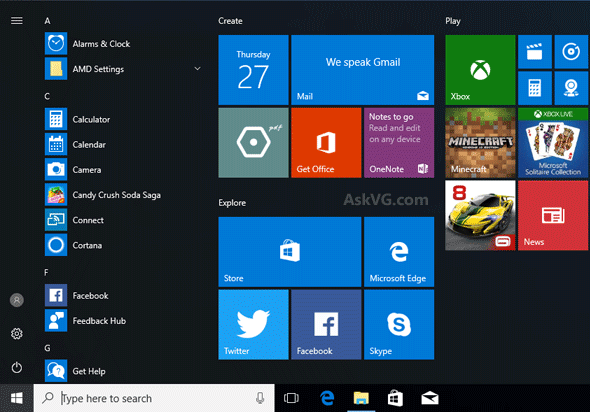Launch Feedback Hub
The width and height of the screenshot is (590, 412).
[x=122, y=321]
